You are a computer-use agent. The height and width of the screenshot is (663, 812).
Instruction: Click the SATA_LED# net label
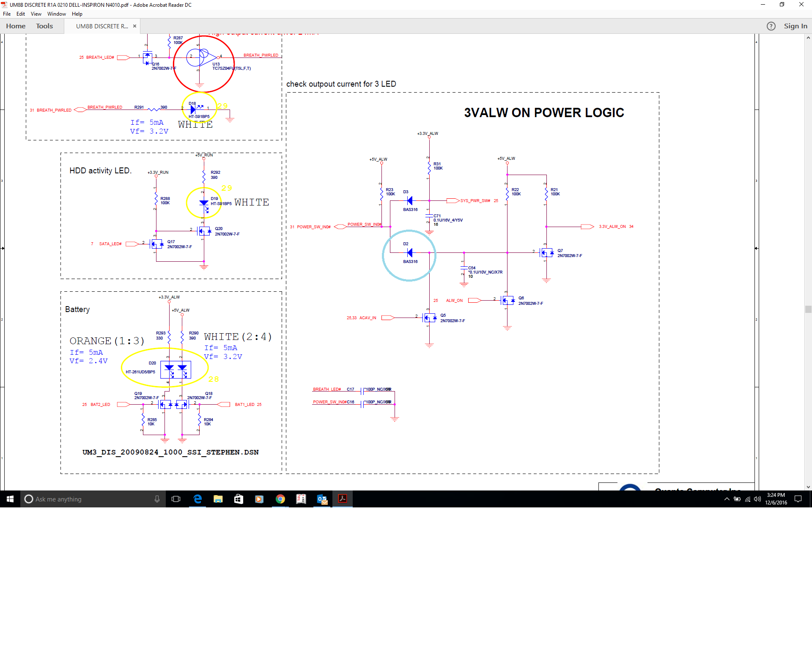point(110,244)
